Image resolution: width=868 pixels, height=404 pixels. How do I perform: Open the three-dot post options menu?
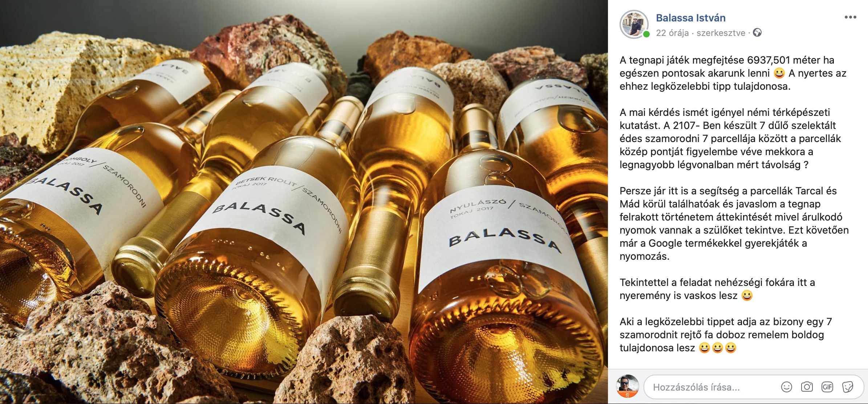[850, 17]
